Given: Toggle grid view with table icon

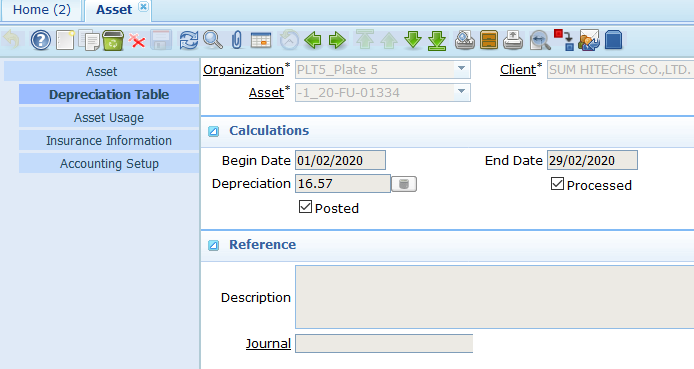Looking at the screenshot, I should pos(261,40).
